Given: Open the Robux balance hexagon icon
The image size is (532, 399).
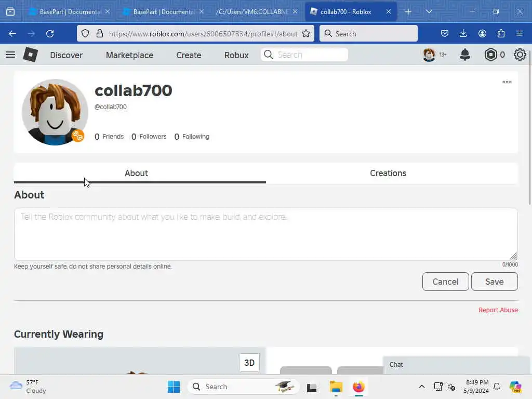Looking at the screenshot, I should pyautogui.click(x=490, y=55).
